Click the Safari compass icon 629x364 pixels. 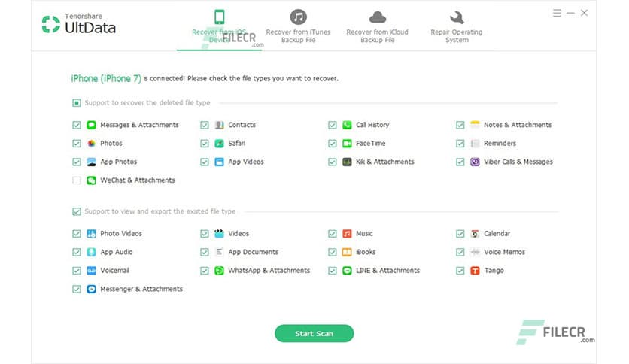[x=219, y=144]
